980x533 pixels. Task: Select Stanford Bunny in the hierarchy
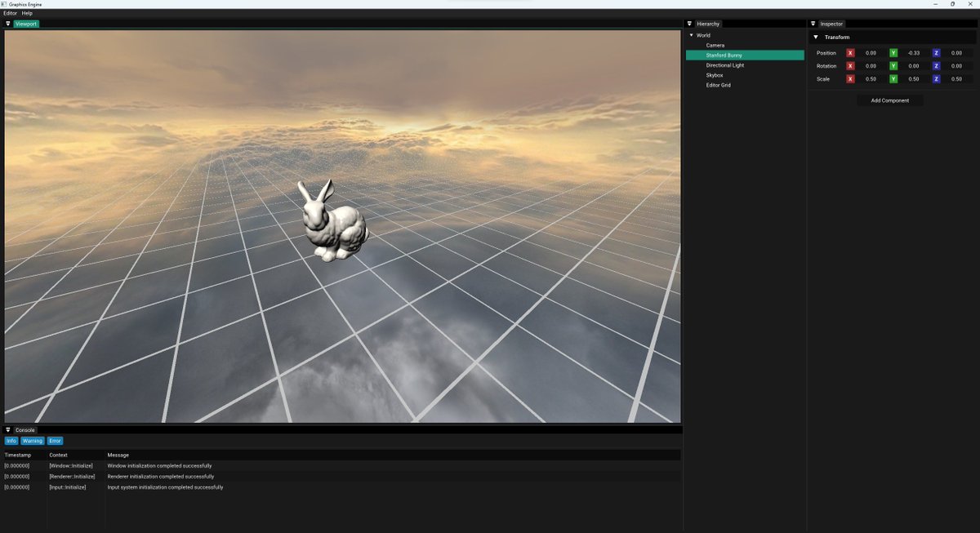pos(745,56)
